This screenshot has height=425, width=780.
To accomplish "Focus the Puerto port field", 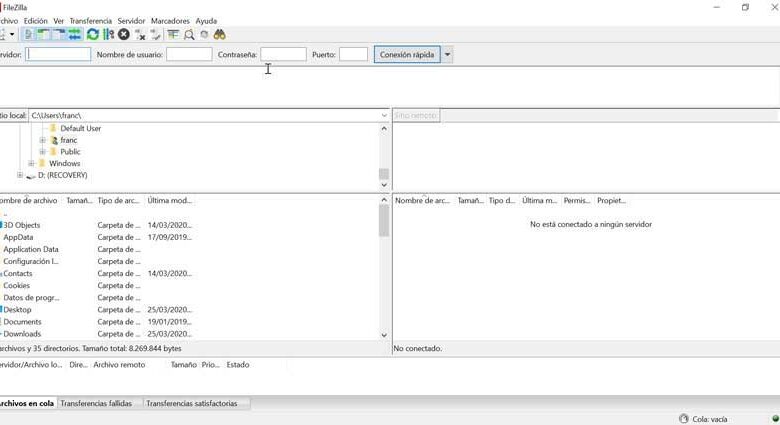I will point(353,54).
